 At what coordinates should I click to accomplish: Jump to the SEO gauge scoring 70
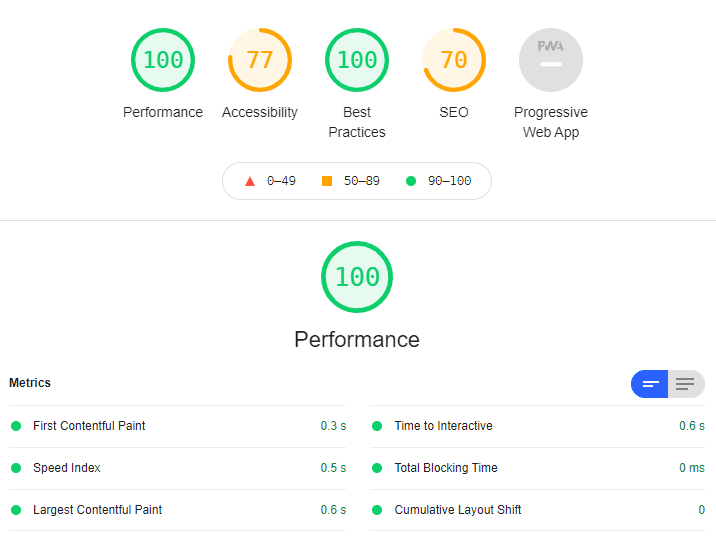coord(454,60)
